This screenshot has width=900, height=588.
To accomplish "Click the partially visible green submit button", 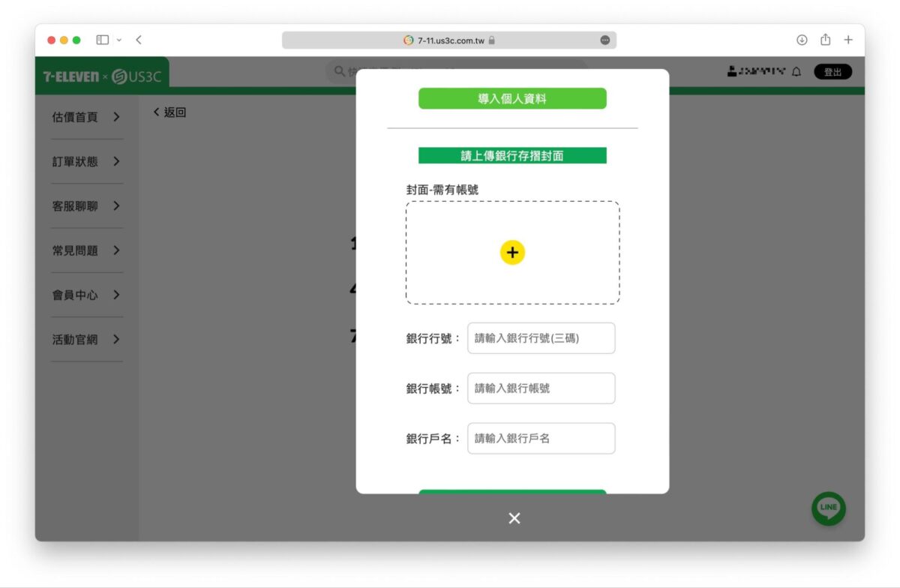I will pyautogui.click(x=512, y=491).
